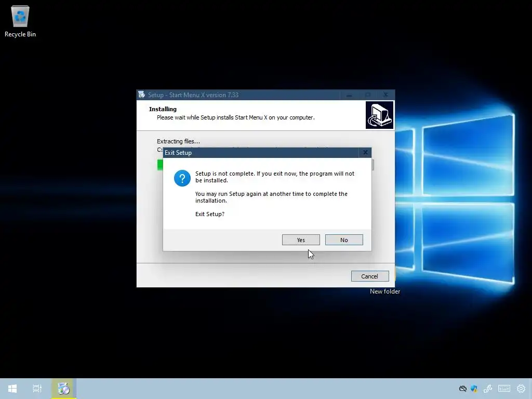Click the blue question mark icon
Screen dimensions: 532x399
pyautogui.click(x=182, y=178)
